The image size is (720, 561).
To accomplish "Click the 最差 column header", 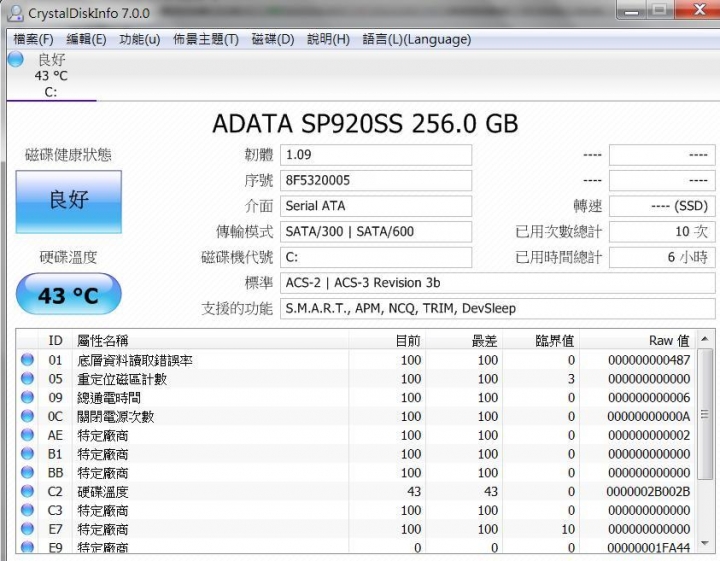I will [464, 340].
